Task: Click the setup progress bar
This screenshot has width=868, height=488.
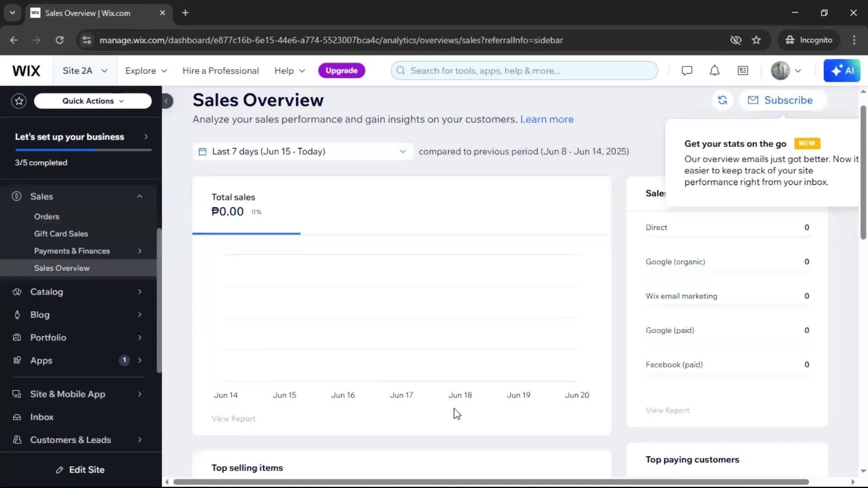Action: 83,150
